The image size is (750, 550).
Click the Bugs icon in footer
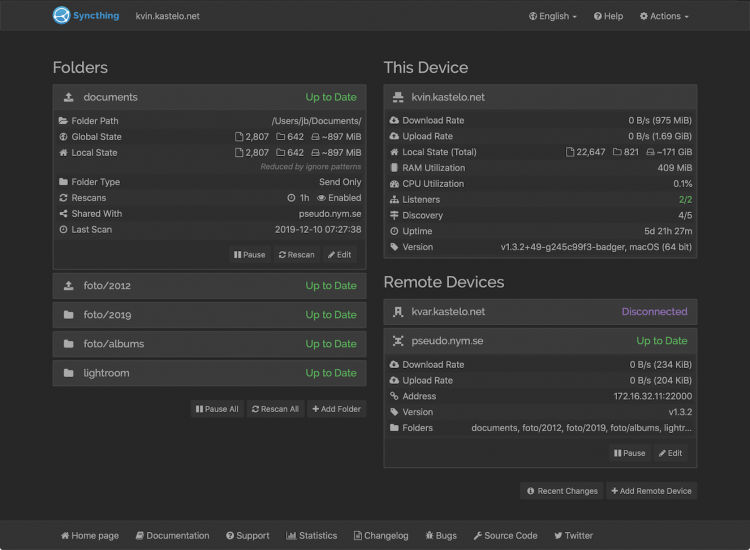[430, 536]
